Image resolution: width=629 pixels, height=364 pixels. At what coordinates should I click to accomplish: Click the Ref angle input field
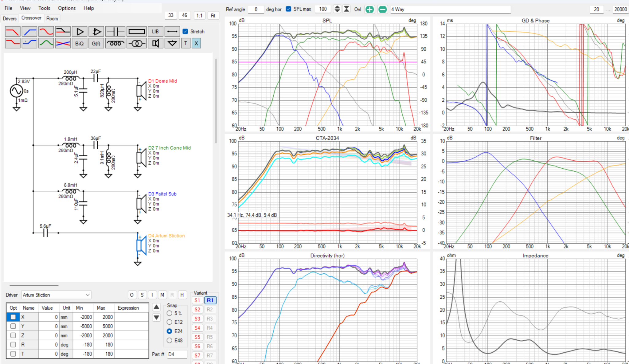point(256,9)
